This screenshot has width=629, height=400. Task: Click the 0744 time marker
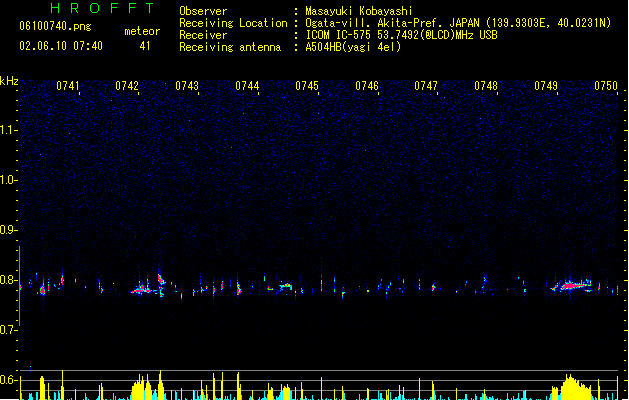click(x=247, y=86)
